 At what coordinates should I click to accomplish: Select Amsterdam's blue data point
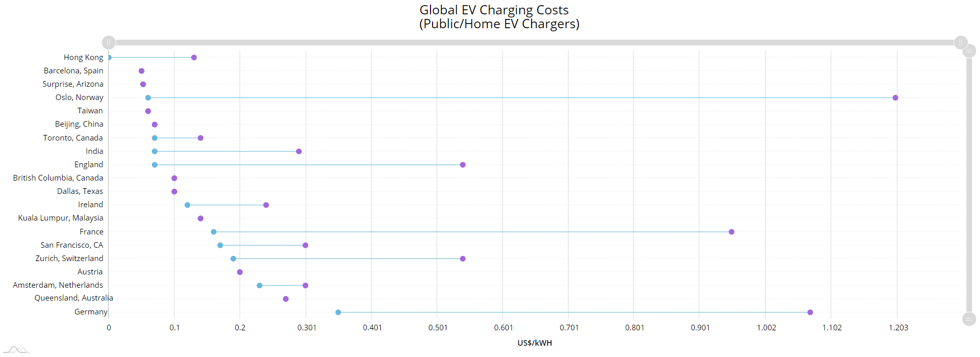[260, 285]
